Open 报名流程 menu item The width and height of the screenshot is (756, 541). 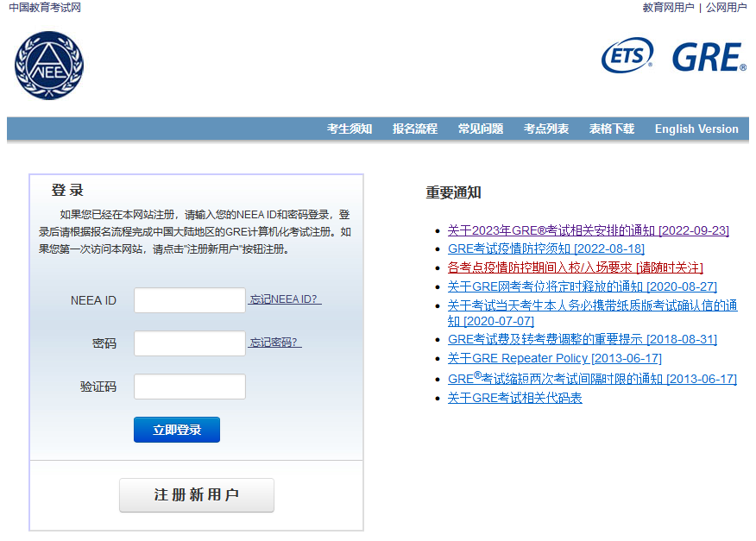tap(415, 129)
